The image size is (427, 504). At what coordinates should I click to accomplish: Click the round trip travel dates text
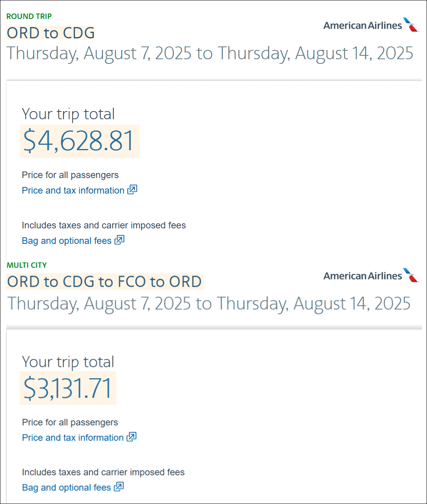pyautogui.click(x=210, y=53)
